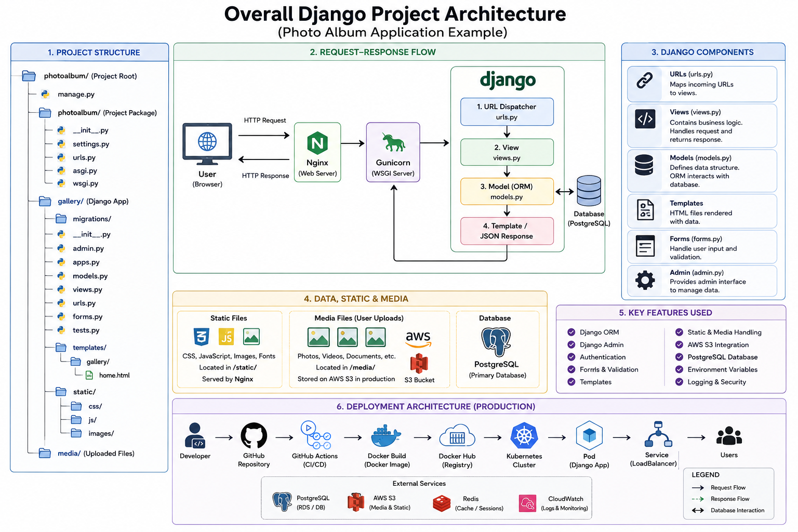
Task: Click the Docker Hub registry cloud icon
Action: click(x=457, y=436)
